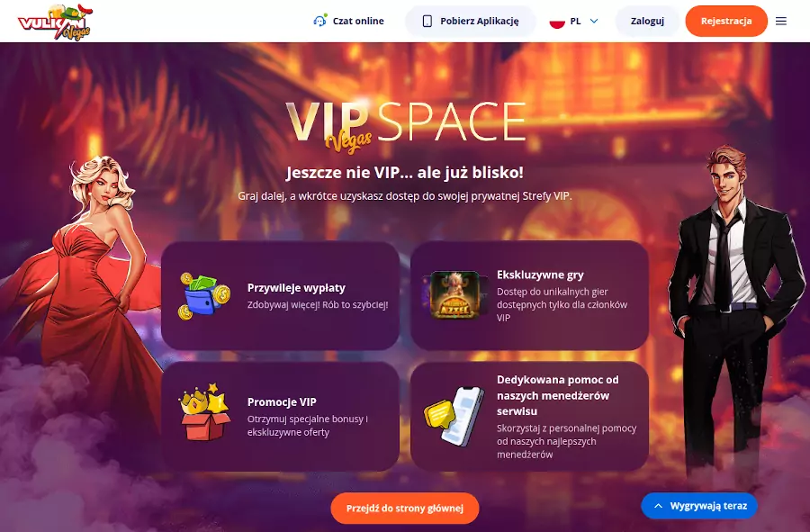The height and width of the screenshot is (532, 810).
Task: Select the Ekskluzywne gry card title
Action: 540,275
